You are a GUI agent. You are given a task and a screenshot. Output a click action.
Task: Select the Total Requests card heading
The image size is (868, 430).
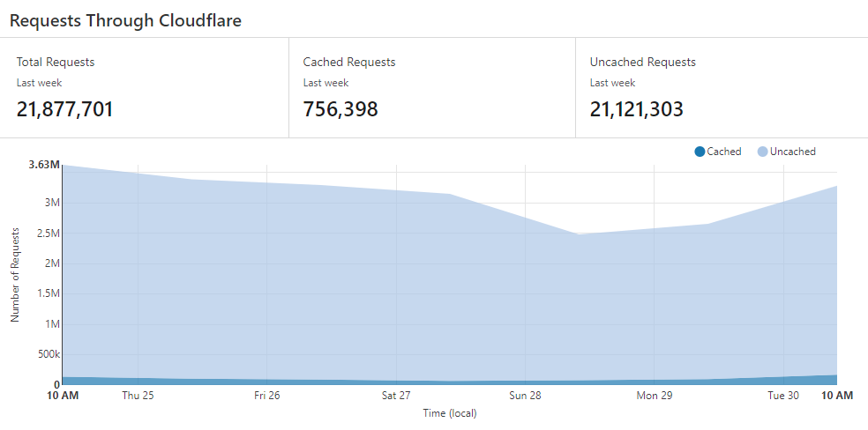coord(56,62)
